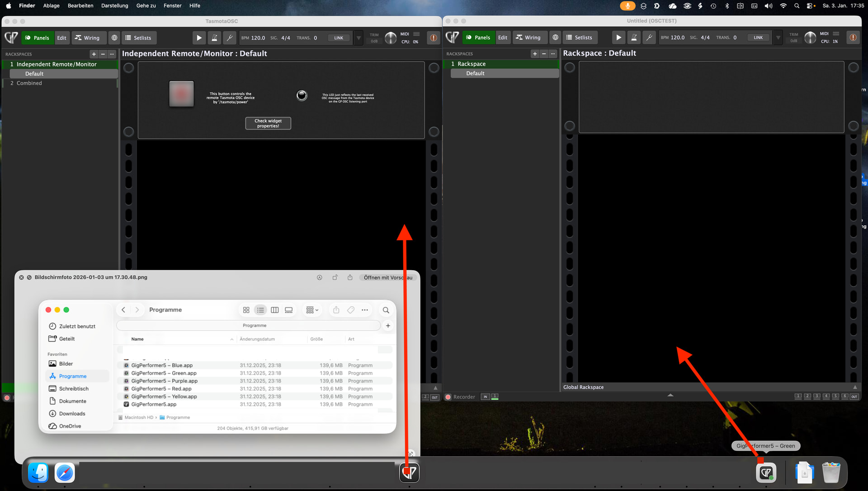The height and width of the screenshot is (491, 868).
Task: Expand the Global Rackspace panel
Action: 854,387
